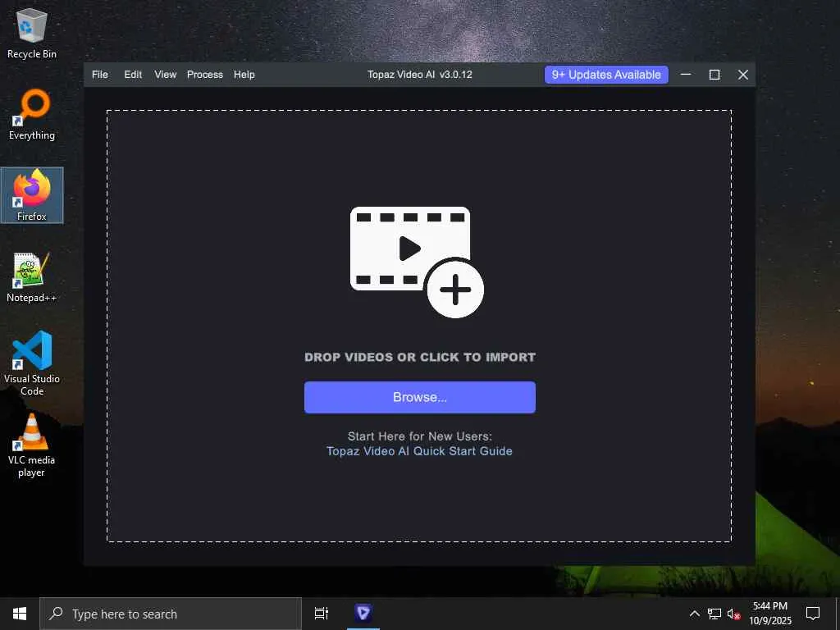Click the muted volume tray icon
The image size is (840, 630).
(x=733, y=614)
